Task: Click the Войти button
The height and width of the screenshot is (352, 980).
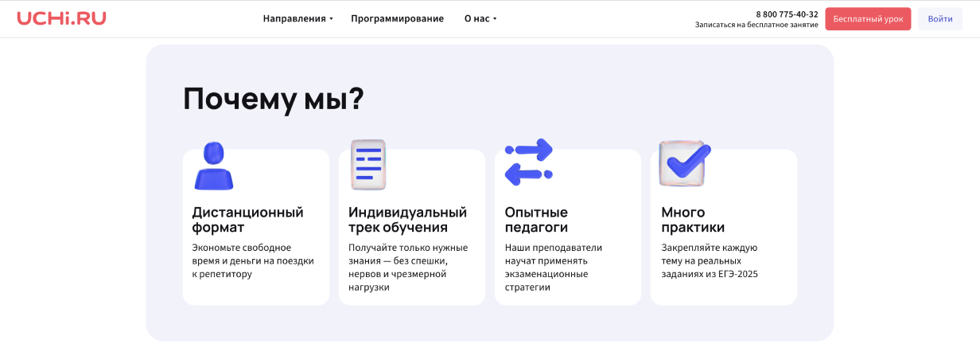Action: click(940, 19)
